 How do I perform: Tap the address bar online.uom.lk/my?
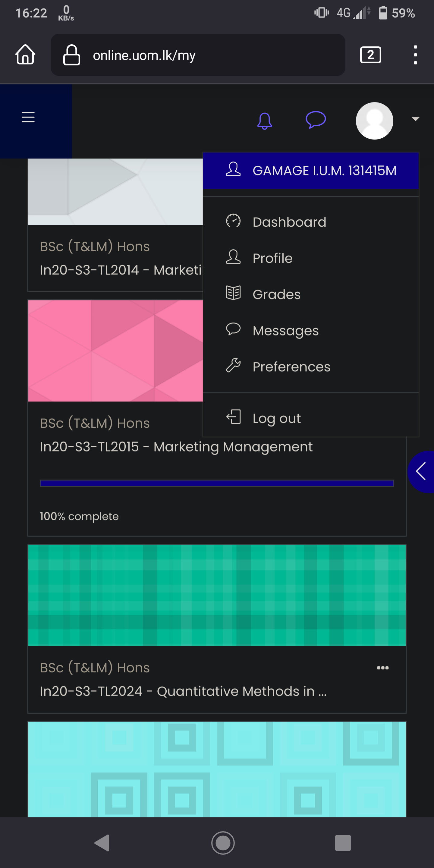198,55
